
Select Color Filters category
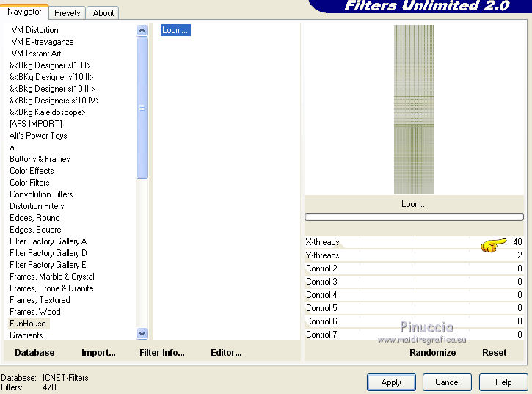click(29, 183)
